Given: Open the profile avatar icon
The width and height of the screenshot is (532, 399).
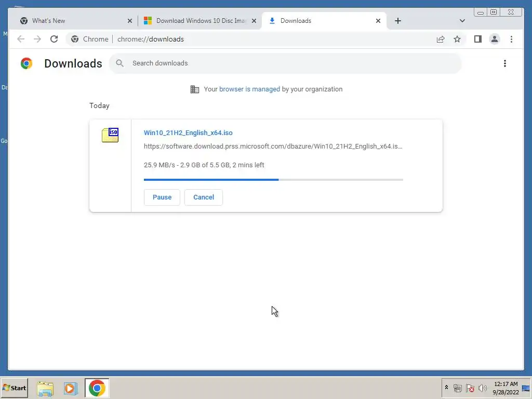Looking at the screenshot, I should point(495,39).
